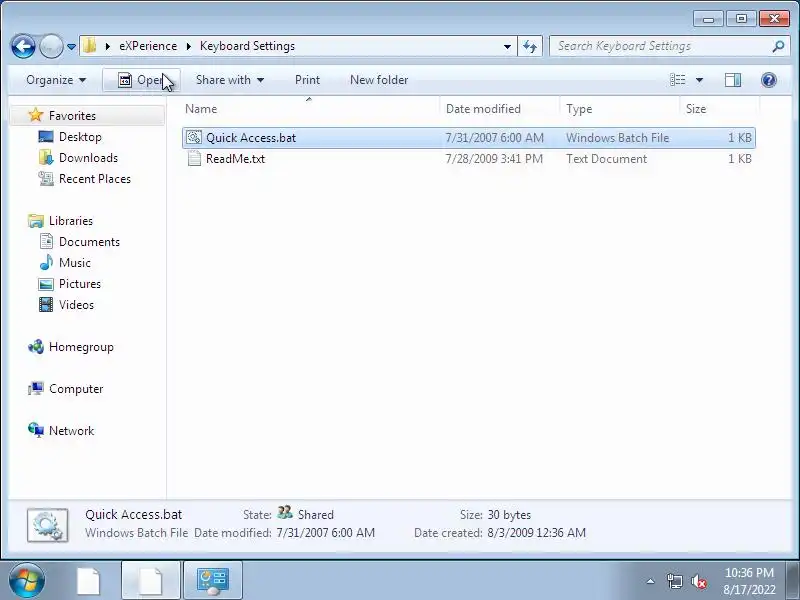Open the Share with menu
800x600 pixels.
(230, 80)
